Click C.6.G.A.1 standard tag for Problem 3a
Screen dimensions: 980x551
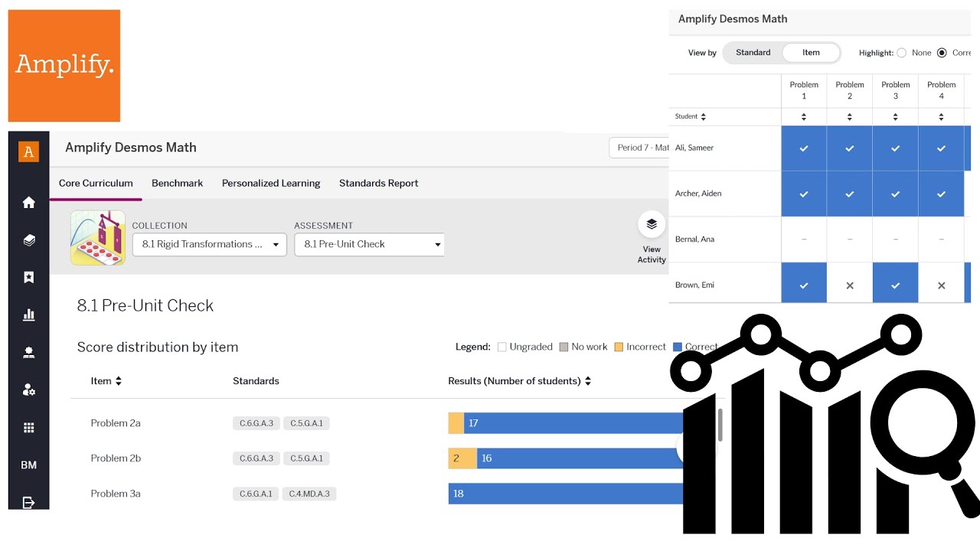pyautogui.click(x=256, y=494)
